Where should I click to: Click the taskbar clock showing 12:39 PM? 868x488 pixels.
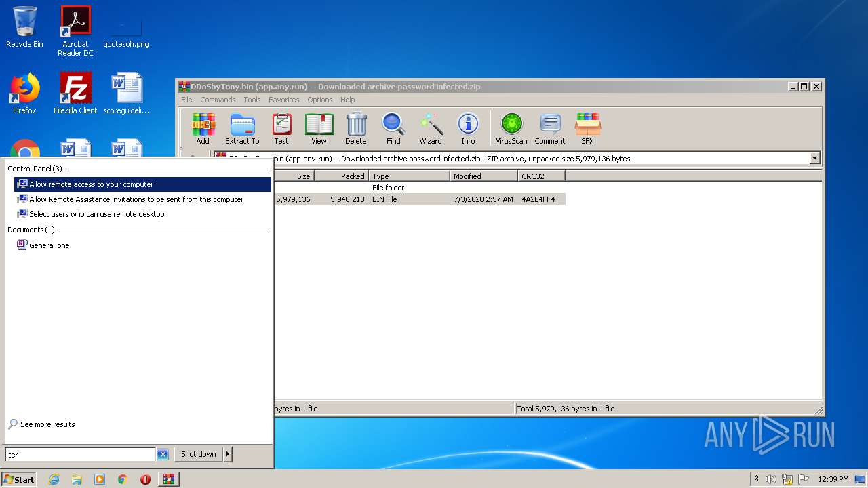[833, 479]
